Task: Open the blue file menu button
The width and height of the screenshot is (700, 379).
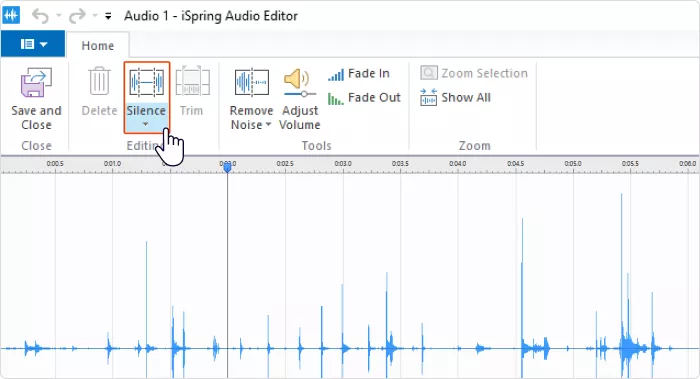Action: (33, 44)
